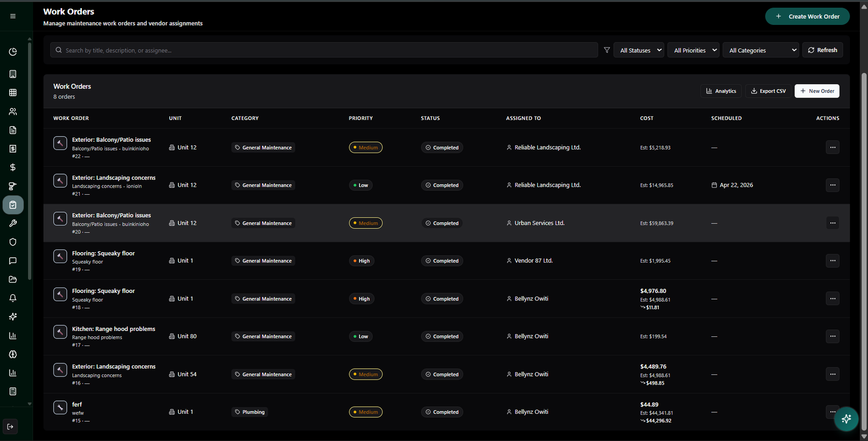The height and width of the screenshot is (441, 868).
Task: Open the actions menu for order #17
Action: [833, 336]
